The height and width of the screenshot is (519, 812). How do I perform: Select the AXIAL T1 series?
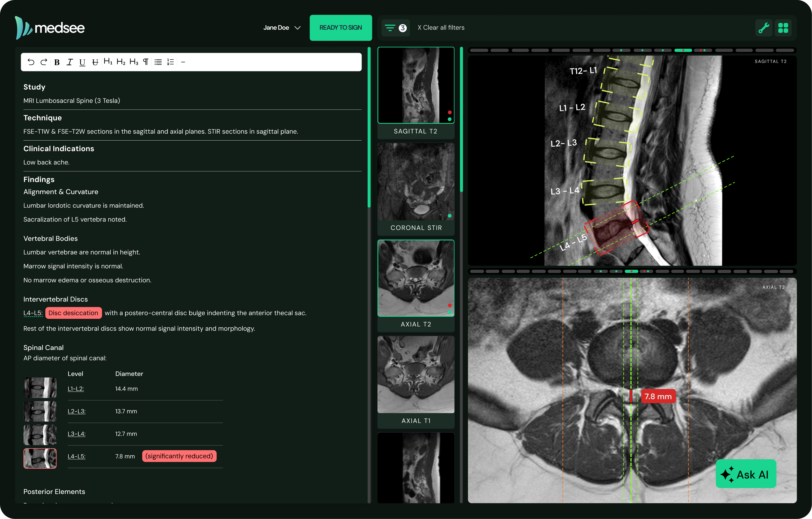pos(416,375)
